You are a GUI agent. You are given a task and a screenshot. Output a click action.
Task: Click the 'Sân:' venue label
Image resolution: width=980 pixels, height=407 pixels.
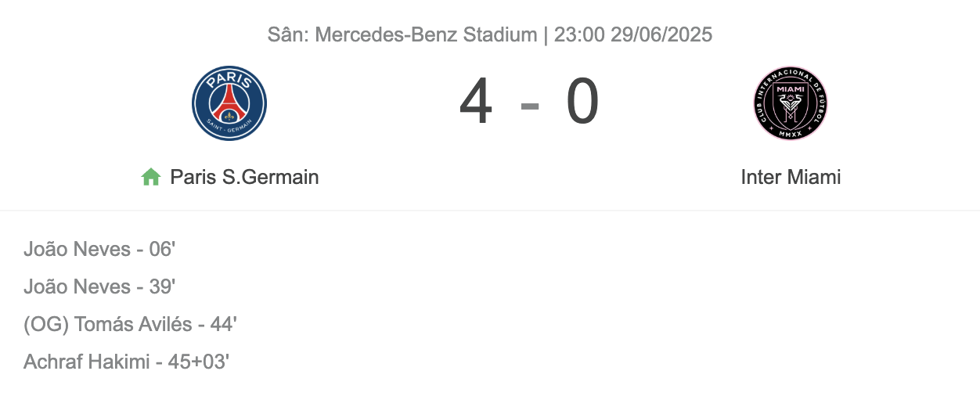click(x=289, y=34)
